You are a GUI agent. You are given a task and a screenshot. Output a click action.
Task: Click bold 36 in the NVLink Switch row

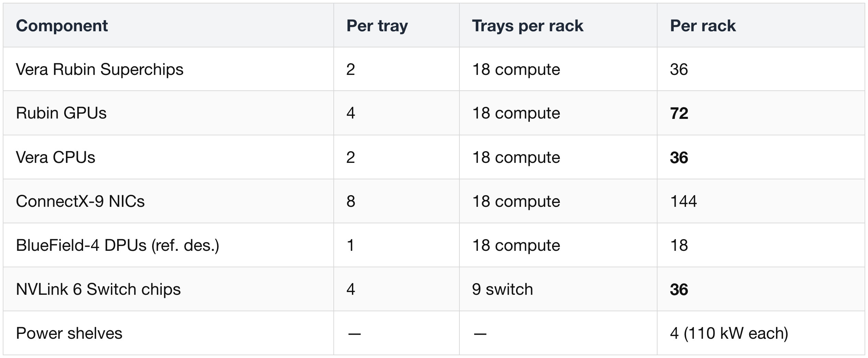click(x=679, y=289)
